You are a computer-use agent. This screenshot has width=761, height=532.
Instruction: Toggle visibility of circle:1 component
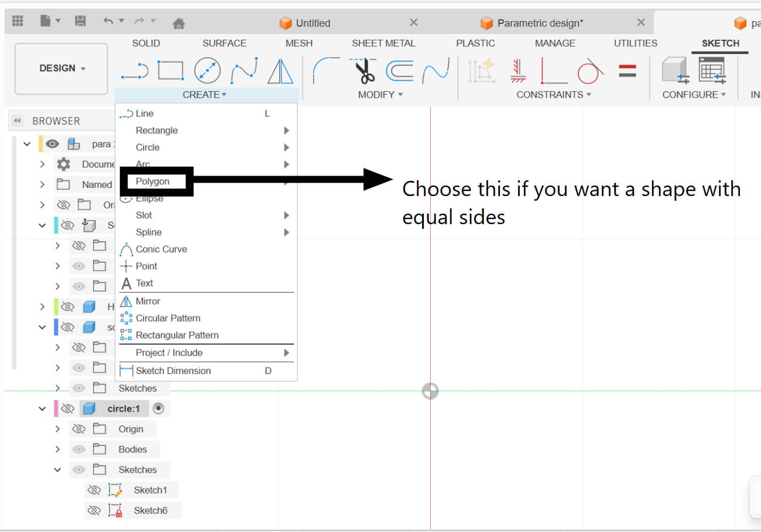68,409
